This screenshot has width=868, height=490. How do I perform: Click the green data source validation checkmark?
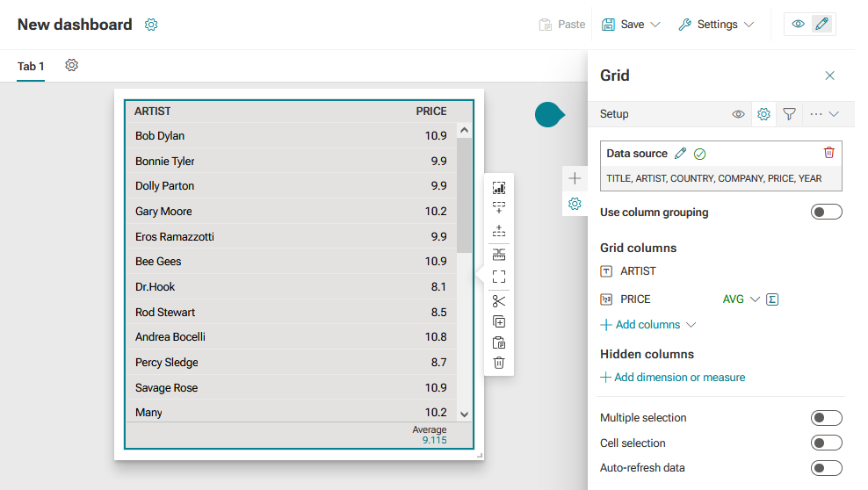(699, 154)
